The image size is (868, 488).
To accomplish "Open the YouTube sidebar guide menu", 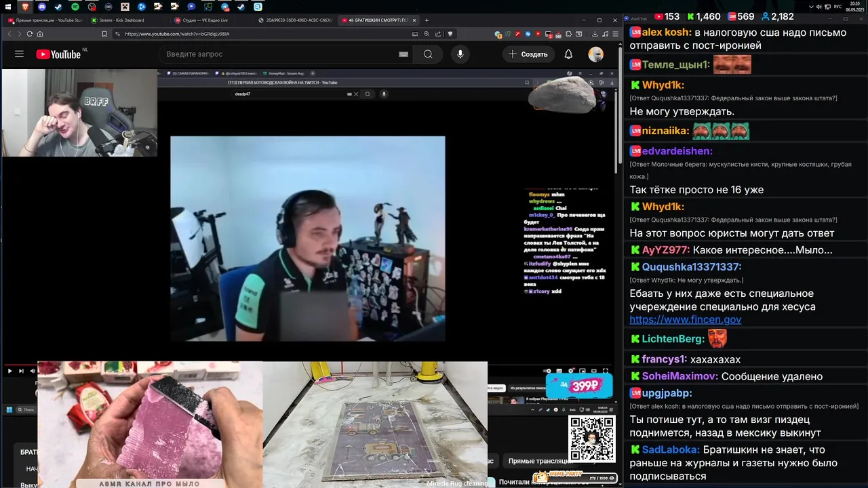I will click(19, 54).
